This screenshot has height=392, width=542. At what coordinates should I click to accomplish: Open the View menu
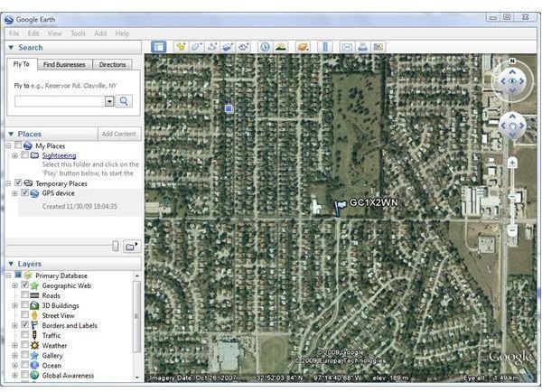click(x=54, y=33)
